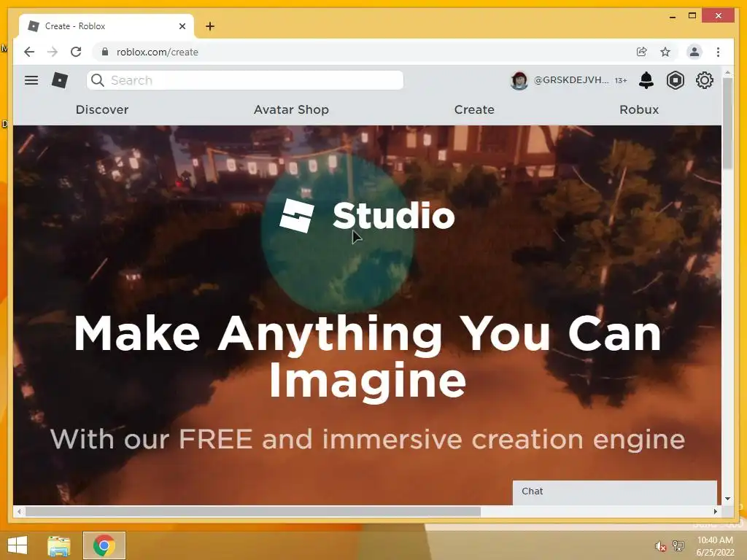This screenshot has width=747, height=560.
Task: Open the settings gear icon
Action: pos(705,80)
